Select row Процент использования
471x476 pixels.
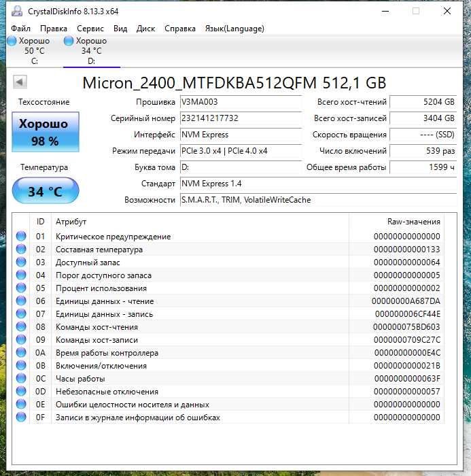click(228, 288)
